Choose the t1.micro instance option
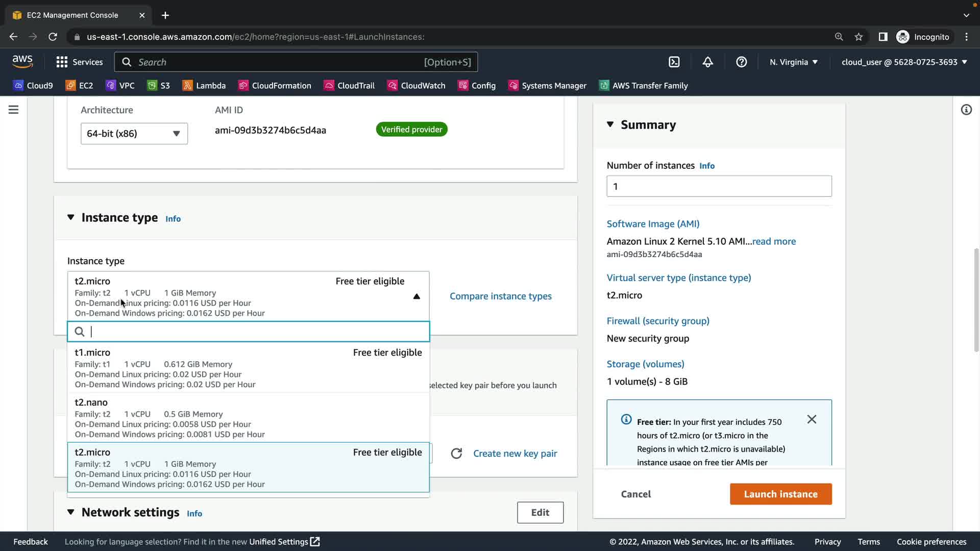Screen dimensions: 980x551 [x=248, y=368]
